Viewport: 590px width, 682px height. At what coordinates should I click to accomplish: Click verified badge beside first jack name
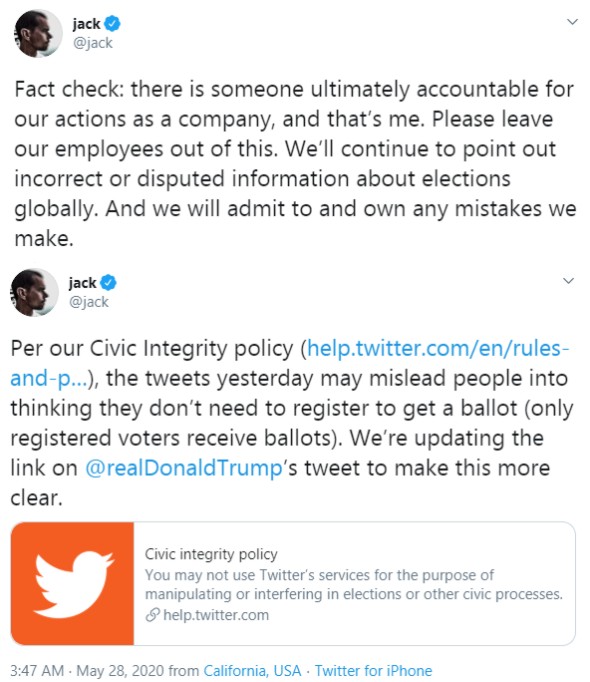[x=113, y=23]
